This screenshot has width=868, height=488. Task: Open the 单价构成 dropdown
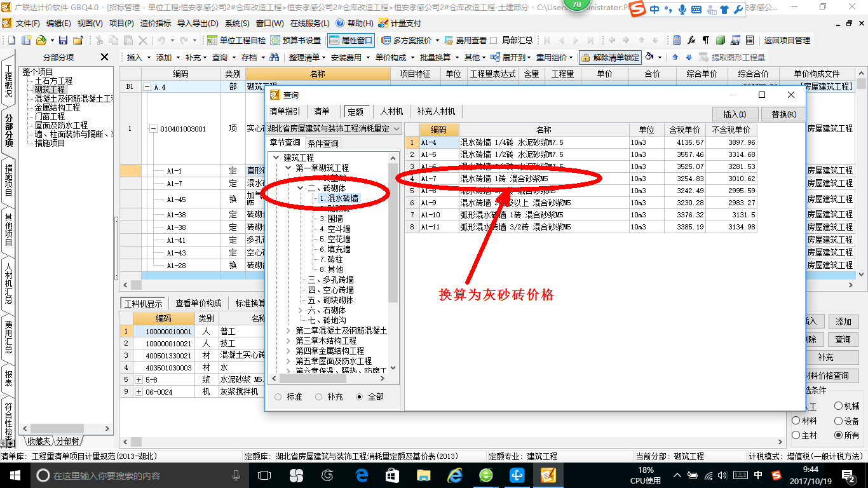[x=395, y=57]
